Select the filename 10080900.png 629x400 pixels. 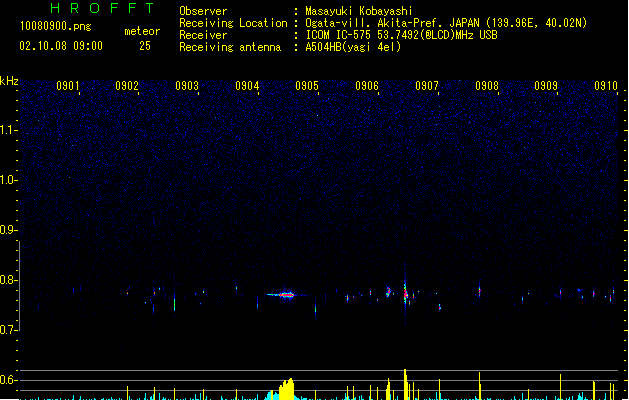(56, 26)
